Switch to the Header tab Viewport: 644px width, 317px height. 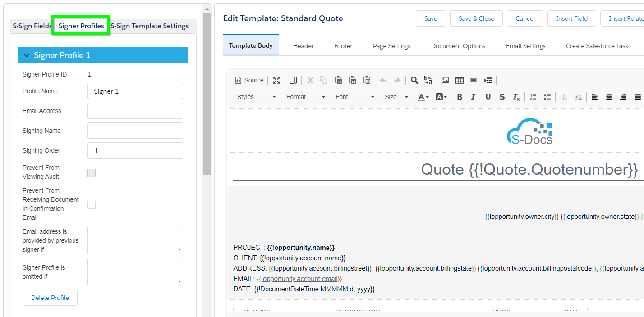click(304, 46)
